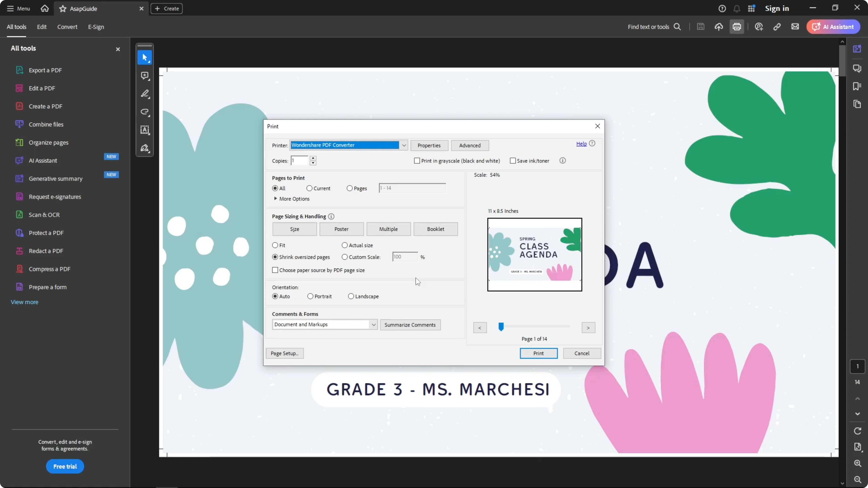Click the print preview thumbnail
Screen dimensions: 868x488
[534, 255]
